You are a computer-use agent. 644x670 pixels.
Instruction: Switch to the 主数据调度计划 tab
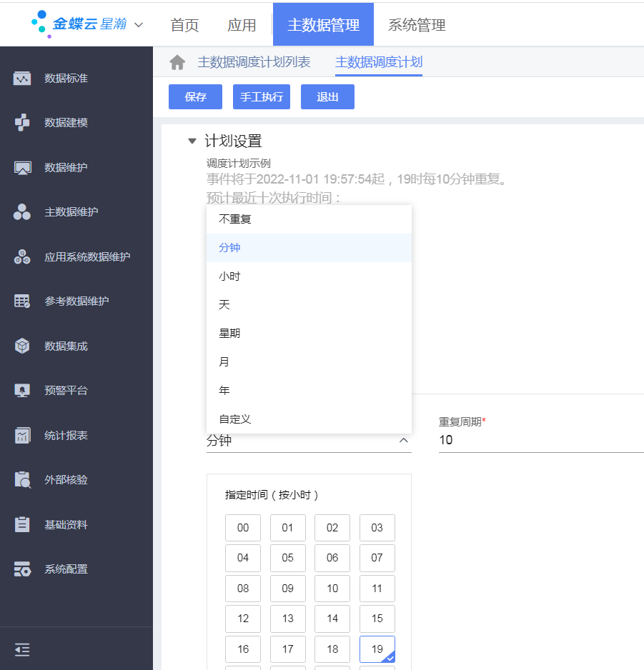379,62
